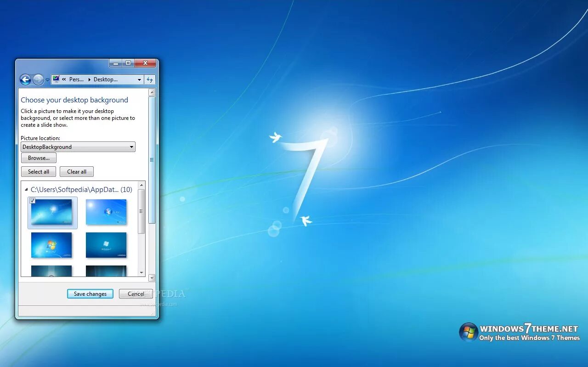Screen dimensions: 588x367
Task: Select the partly visible dark wallpaper in the left column
Action: tap(51, 271)
